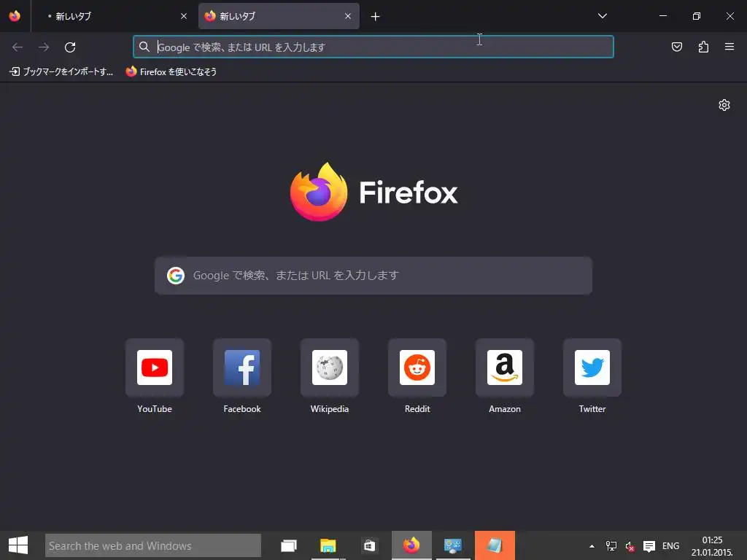Focus the address bar URL field

coord(373,47)
